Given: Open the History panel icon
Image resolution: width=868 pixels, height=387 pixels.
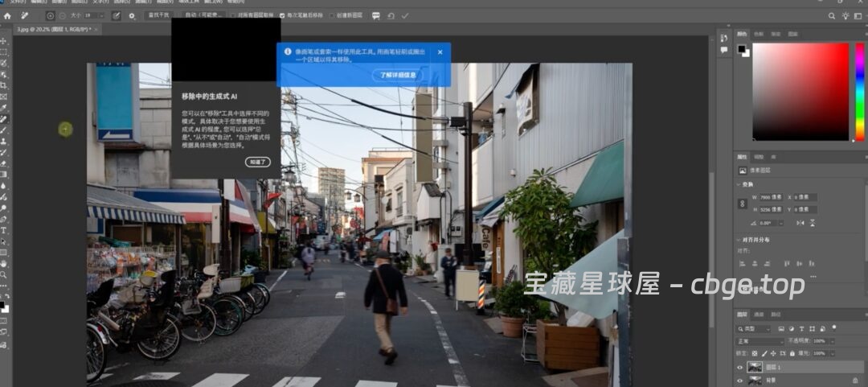Looking at the screenshot, I should pyautogui.click(x=724, y=39).
